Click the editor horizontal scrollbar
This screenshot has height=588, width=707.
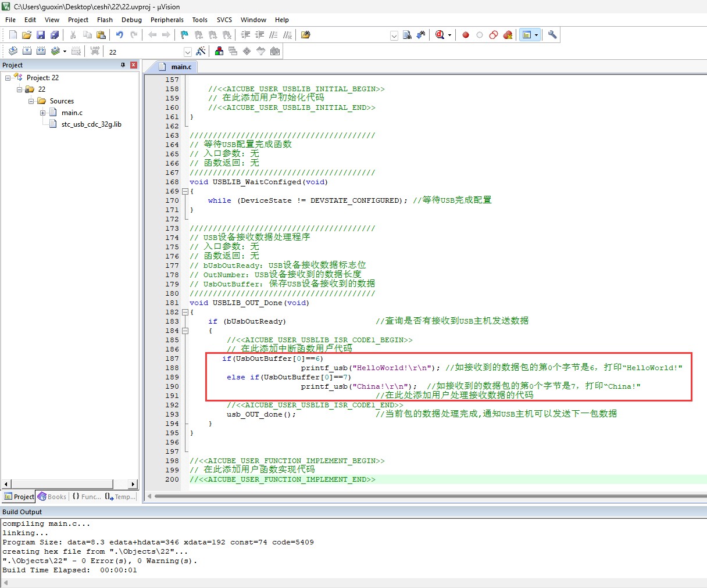[427, 496]
